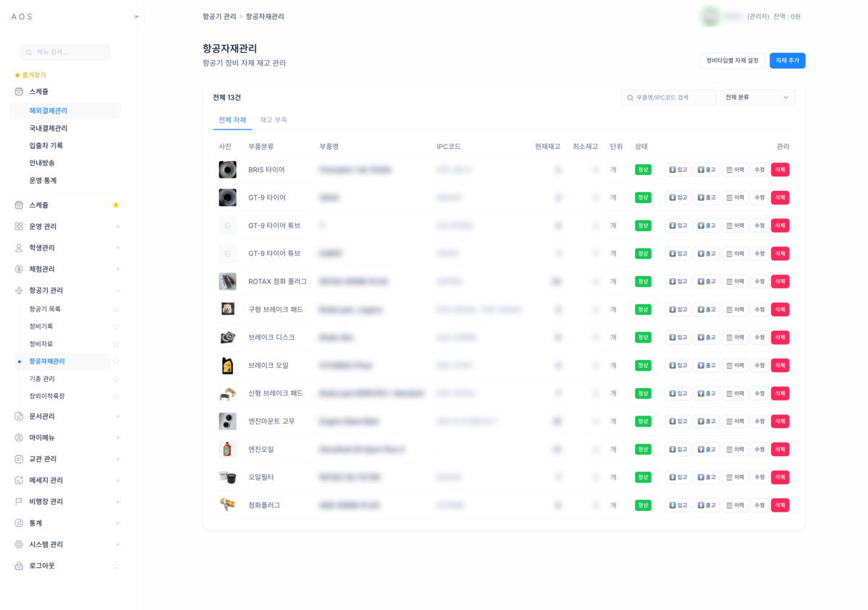Switch to the 재고 부족 tab

tap(273, 120)
